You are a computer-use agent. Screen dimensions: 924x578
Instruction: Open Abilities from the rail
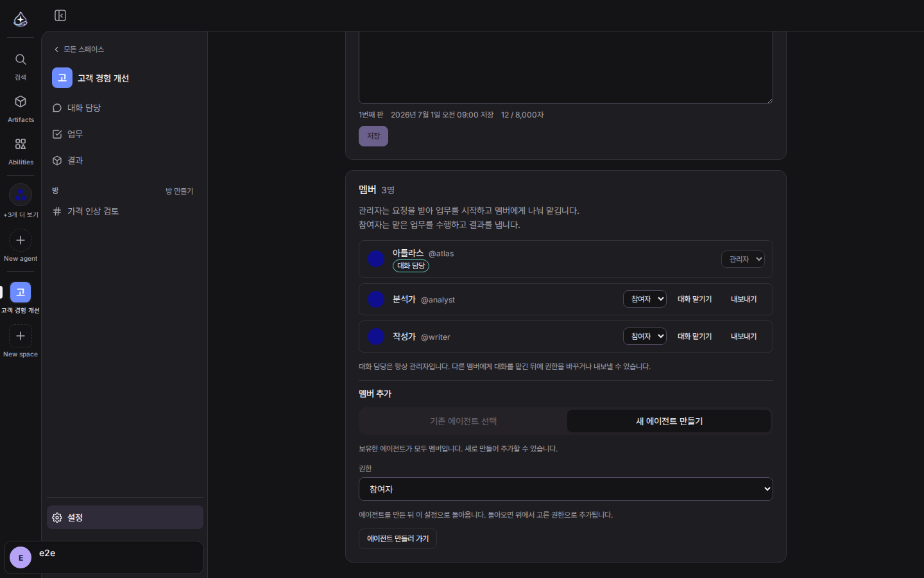click(x=21, y=152)
